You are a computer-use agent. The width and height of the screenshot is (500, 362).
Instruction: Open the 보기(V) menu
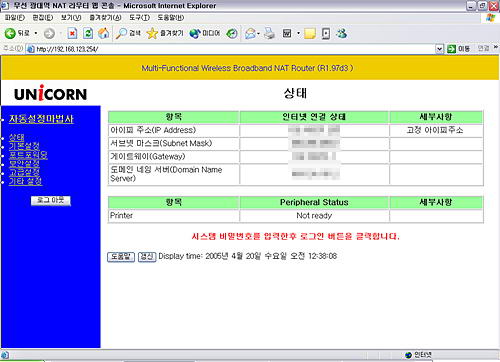point(71,18)
